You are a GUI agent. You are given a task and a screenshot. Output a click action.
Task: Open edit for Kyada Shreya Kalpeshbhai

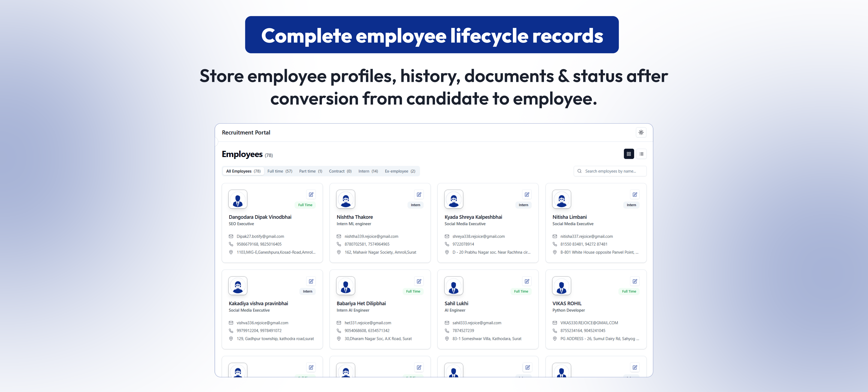[x=527, y=194]
